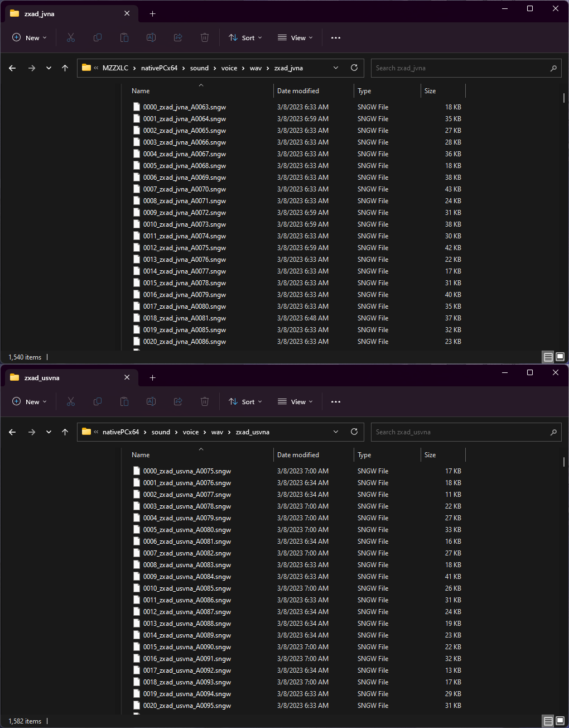Copy files with the Copy toolbar icon
This screenshot has height=728, width=569.
pos(98,37)
